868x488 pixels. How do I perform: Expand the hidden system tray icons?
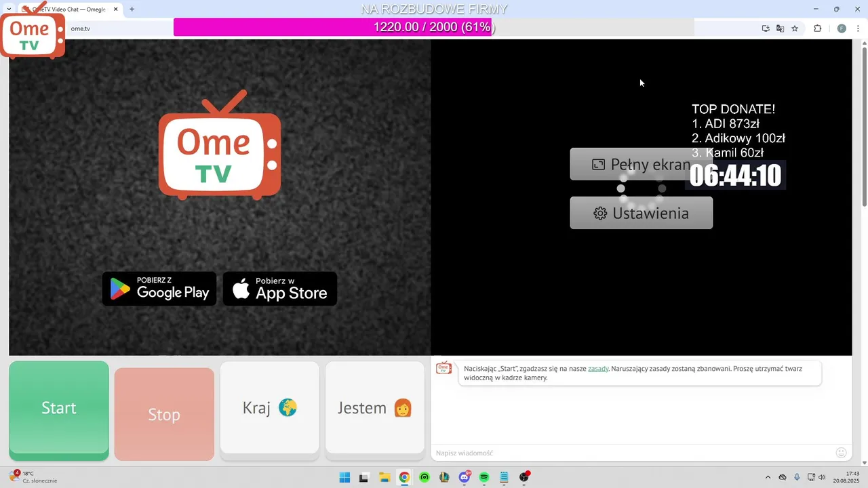point(768,477)
